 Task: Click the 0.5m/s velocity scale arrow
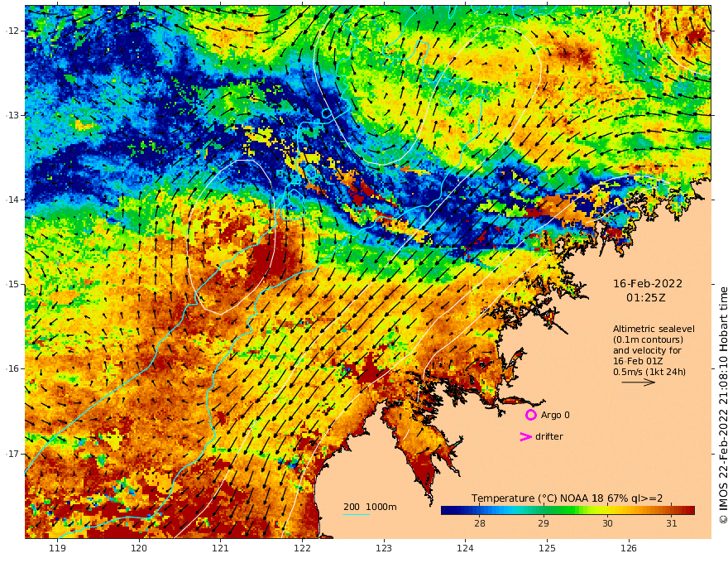pyautogui.click(x=639, y=383)
